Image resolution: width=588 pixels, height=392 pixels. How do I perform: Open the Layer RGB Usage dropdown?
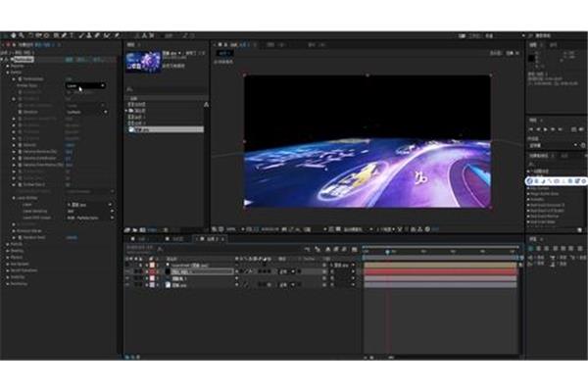point(89,218)
